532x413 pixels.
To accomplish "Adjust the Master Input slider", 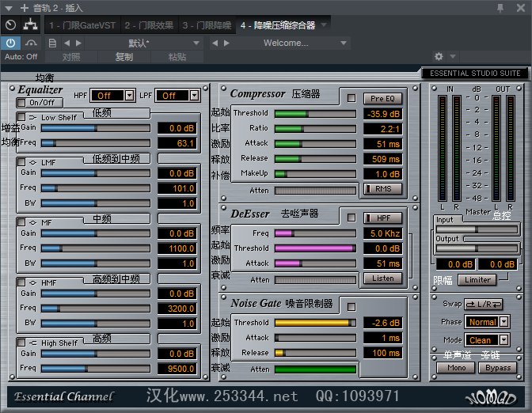I will click(x=477, y=229).
